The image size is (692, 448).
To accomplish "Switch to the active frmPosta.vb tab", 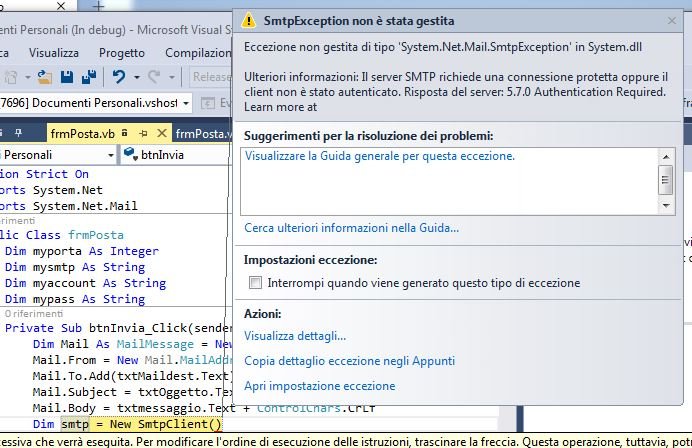I will [x=83, y=133].
